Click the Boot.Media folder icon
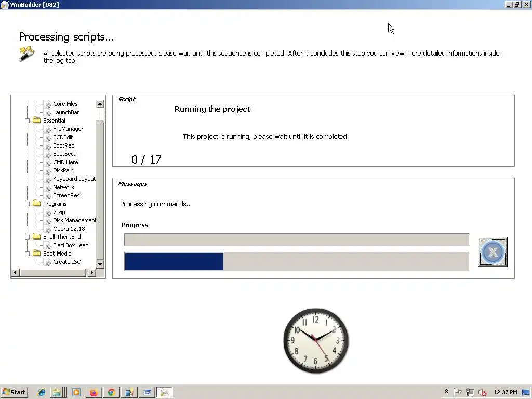Image resolution: width=532 pixels, height=399 pixels. pyautogui.click(x=37, y=254)
